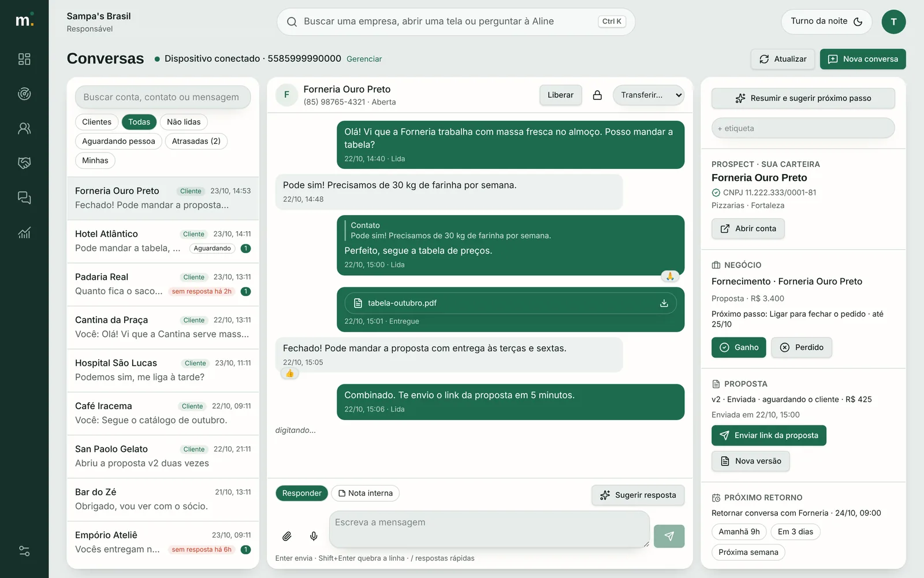The width and height of the screenshot is (924, 578).
Task: Open the analytics chart icon in sidebar
Action: point(24,232)
